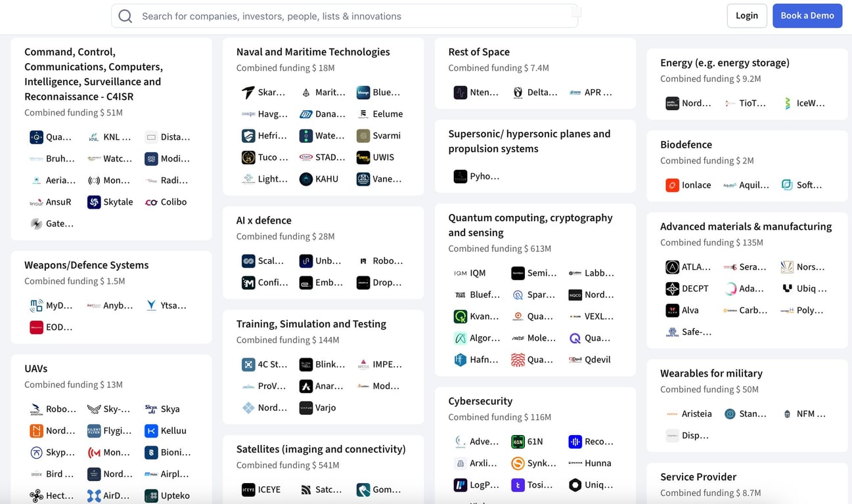This screenshot has height=504, width=852.
Task: Select the Colibo logo in C4ISR
Action: [151, 202]
